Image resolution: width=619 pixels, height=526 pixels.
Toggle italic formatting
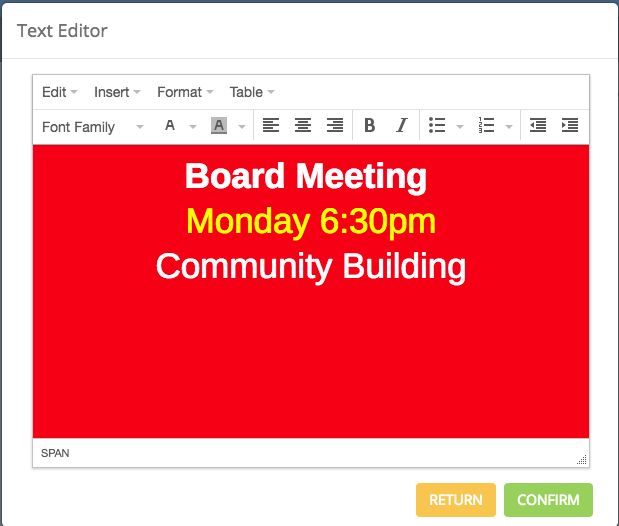(x=401, y=126)
